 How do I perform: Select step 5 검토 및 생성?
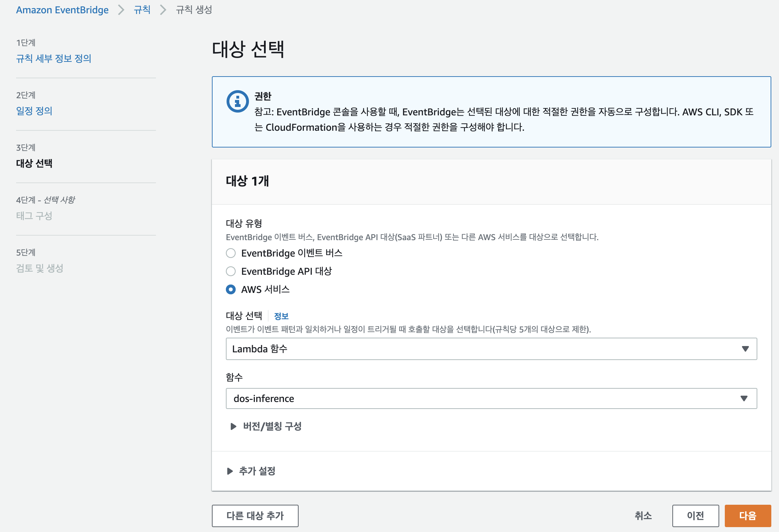coord(40,268)
